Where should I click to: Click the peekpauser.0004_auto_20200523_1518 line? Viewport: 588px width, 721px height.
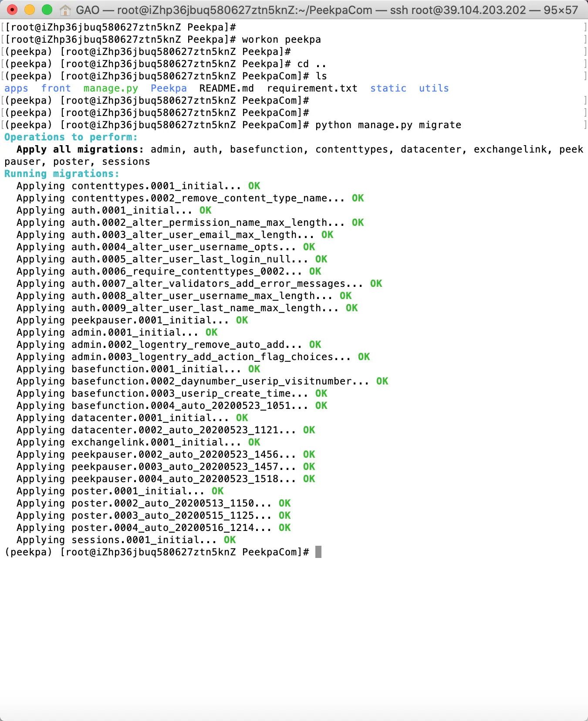pos(166,479)
